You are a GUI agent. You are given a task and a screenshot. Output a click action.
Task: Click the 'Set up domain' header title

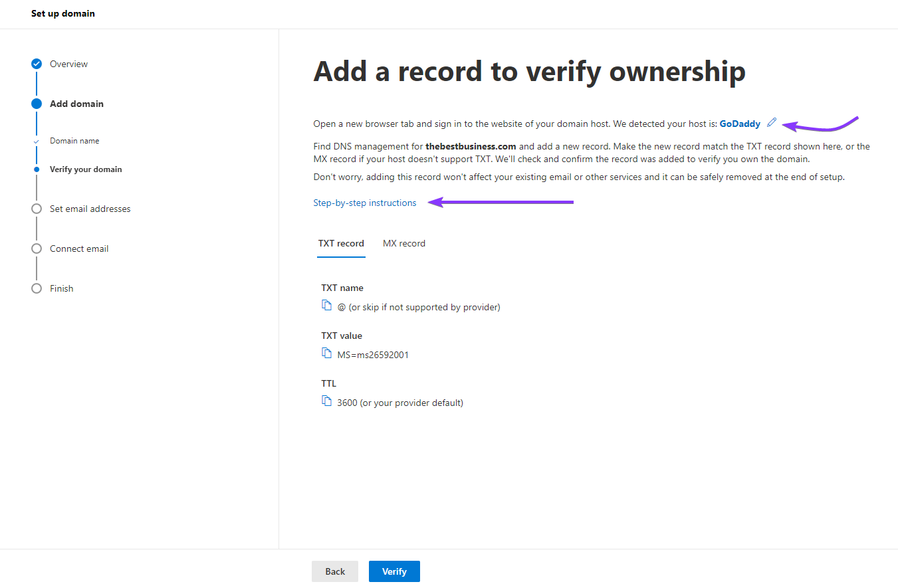click(x=63, y=13)
